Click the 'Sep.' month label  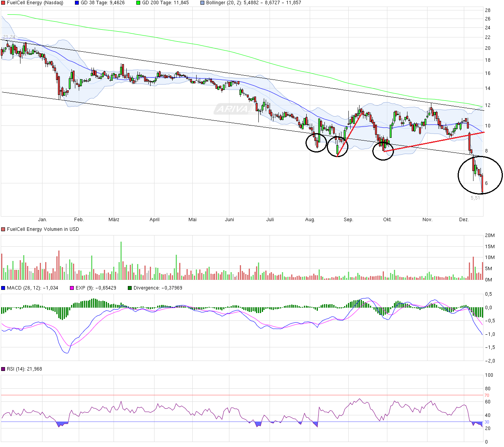(x=348, y=220)
